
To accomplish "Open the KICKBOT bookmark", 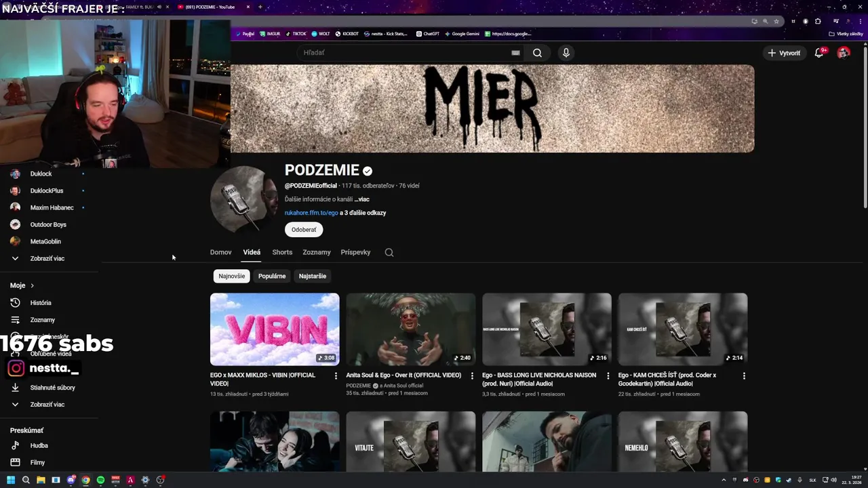I will click(x=347, y=34).
